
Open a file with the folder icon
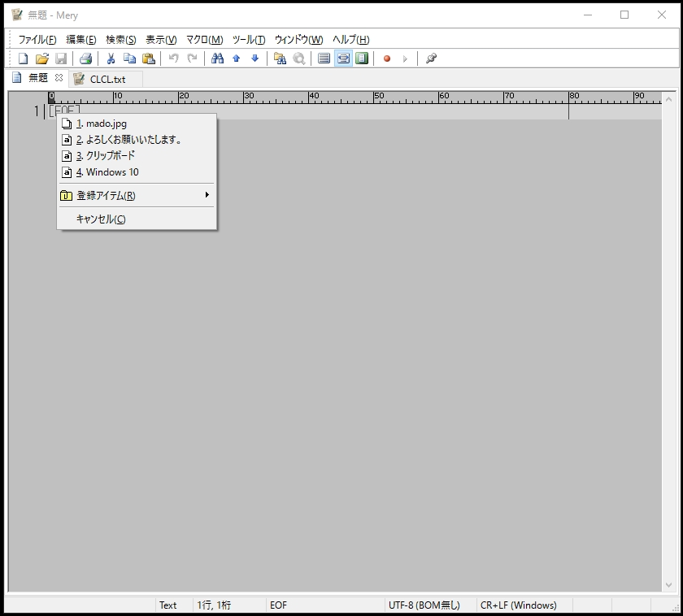41,59
